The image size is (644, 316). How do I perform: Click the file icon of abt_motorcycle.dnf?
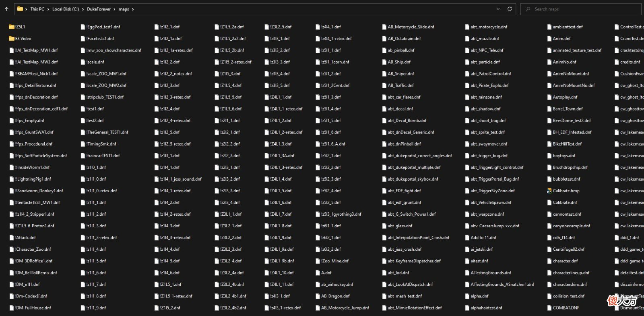pyautogui.click(x=467, y=27)
